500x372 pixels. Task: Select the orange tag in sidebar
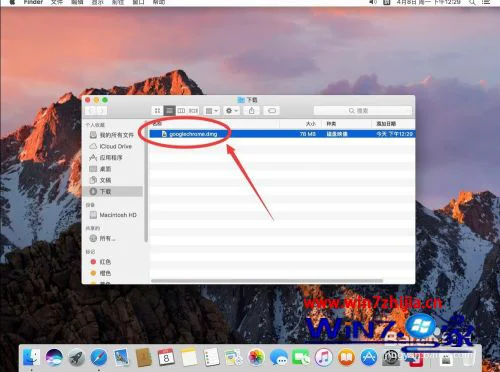101,273
